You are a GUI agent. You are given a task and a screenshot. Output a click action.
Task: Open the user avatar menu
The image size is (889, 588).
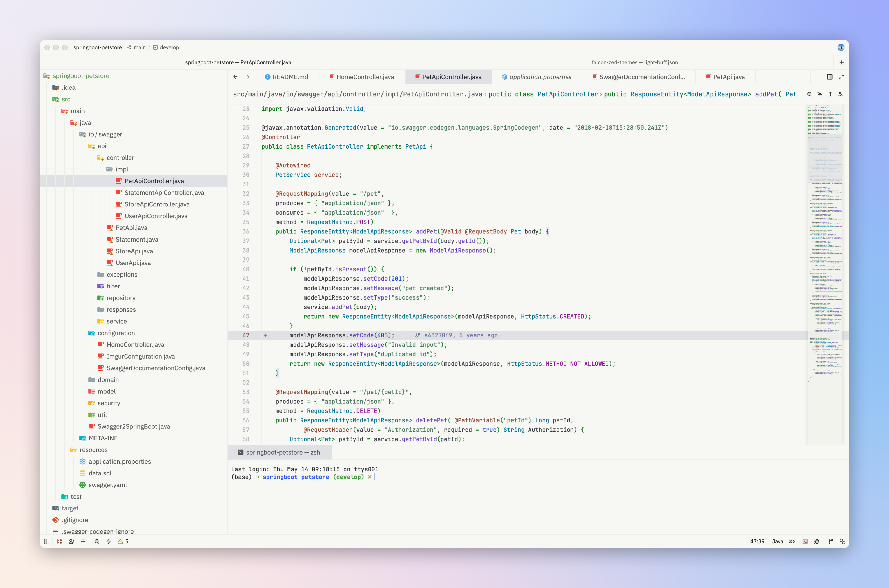(x=841, y=47)
